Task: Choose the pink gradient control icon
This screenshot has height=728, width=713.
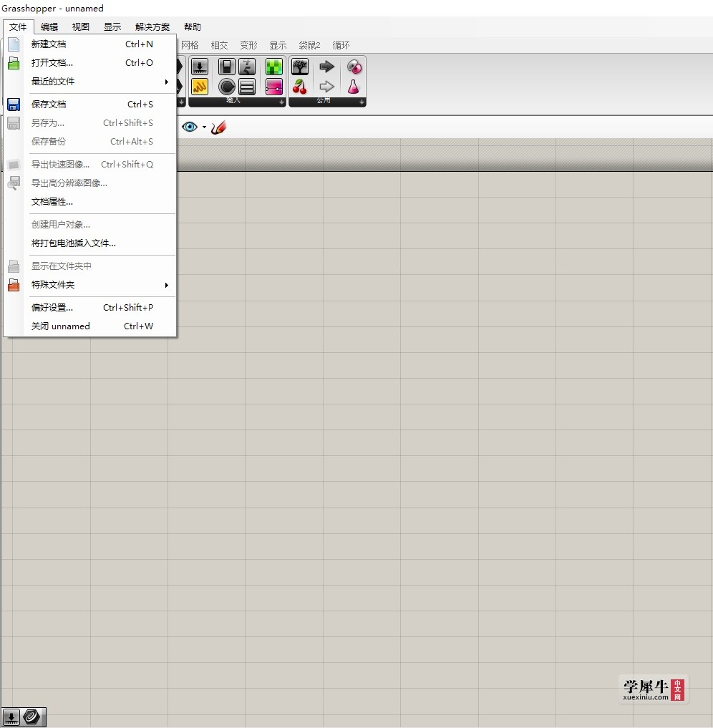Action: pyautogui.click(x=274, y=87)
